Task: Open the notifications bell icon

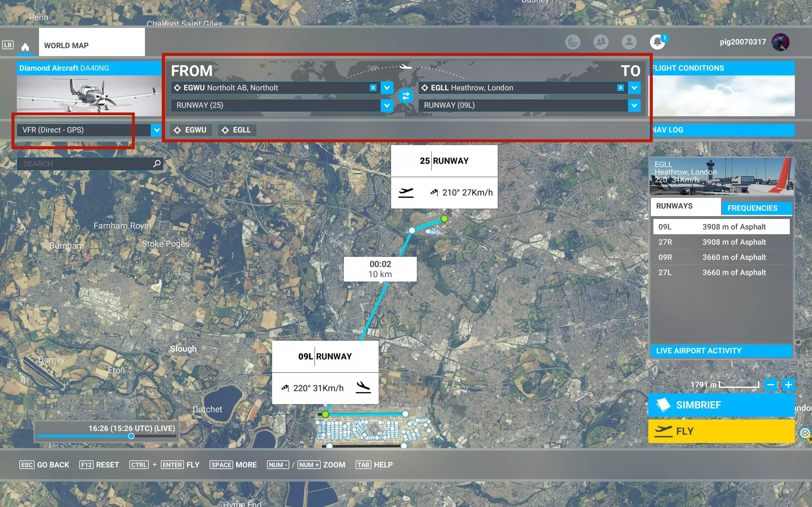Action: coord(657,42)
